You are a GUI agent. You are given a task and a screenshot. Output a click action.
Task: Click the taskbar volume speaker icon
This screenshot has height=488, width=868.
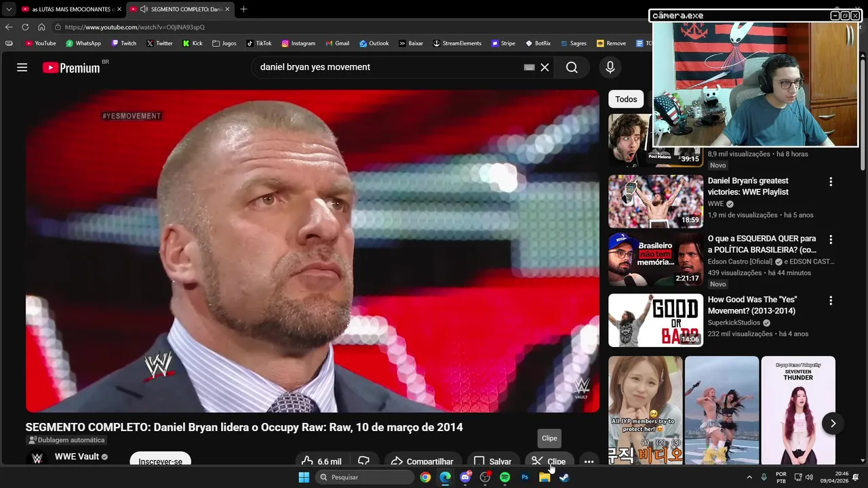pyautogui.click(x=809, y=477)
